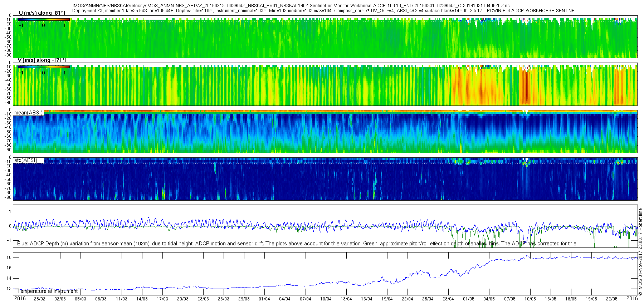Click the '2016' year label at the axis start
Viewport: 644px width, 304px height.
20,299
